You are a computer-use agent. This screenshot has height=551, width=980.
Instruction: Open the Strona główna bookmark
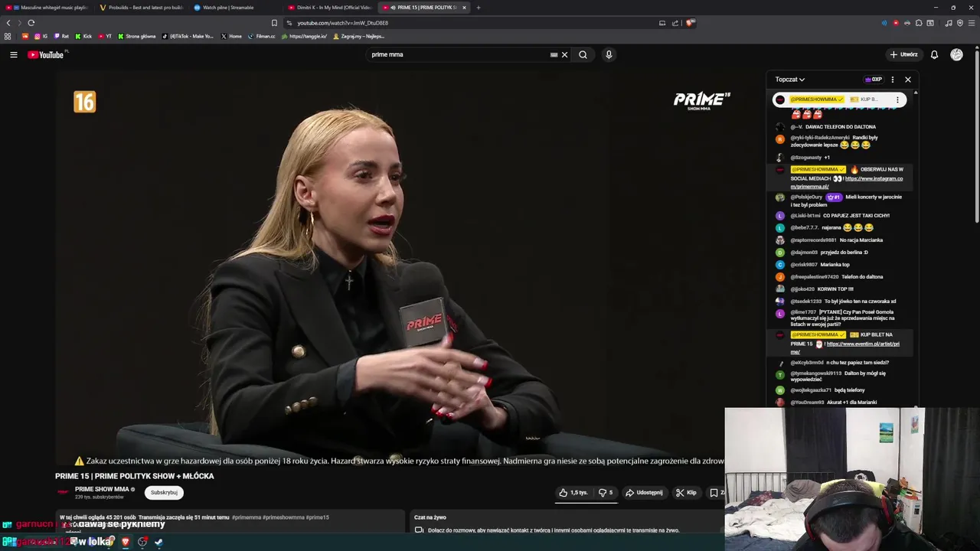pyautogui.click(x=137, y=36)
